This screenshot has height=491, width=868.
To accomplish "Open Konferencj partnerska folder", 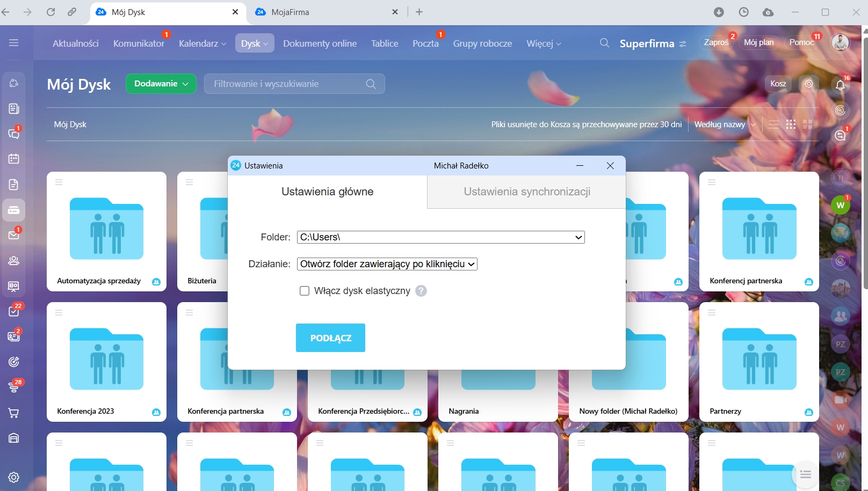I will point(759,231).
